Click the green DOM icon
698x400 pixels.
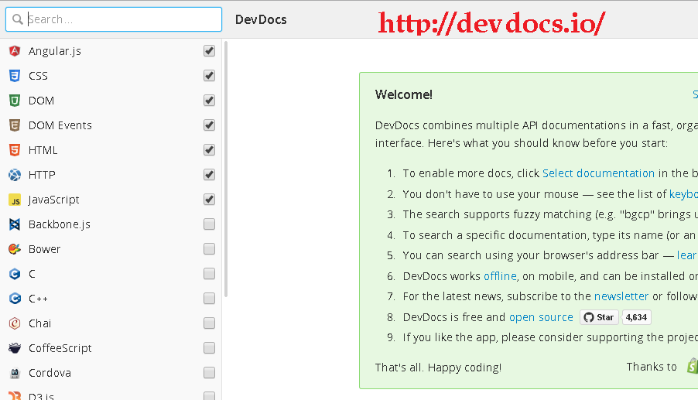pyautogui.click(x=15, y=101)
